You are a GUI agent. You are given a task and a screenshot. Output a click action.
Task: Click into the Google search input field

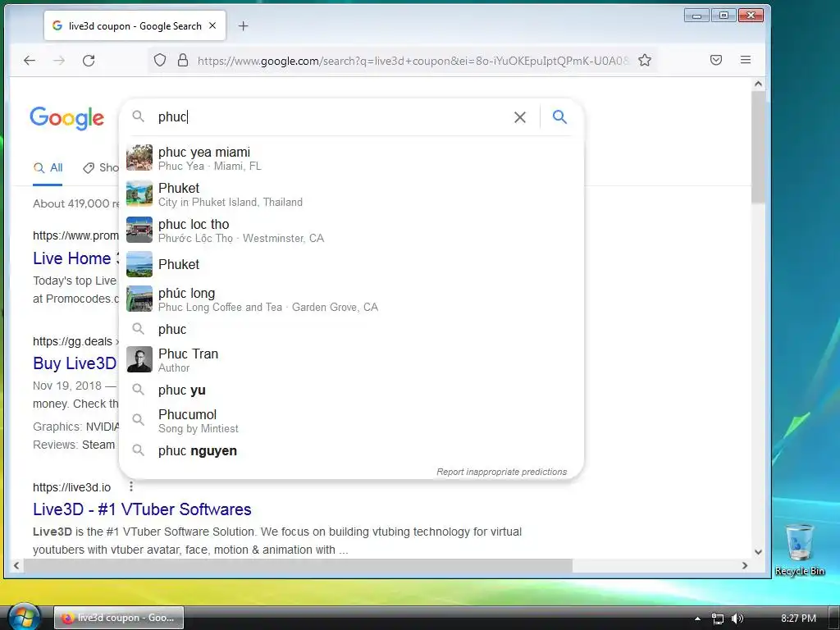point(332,116)
